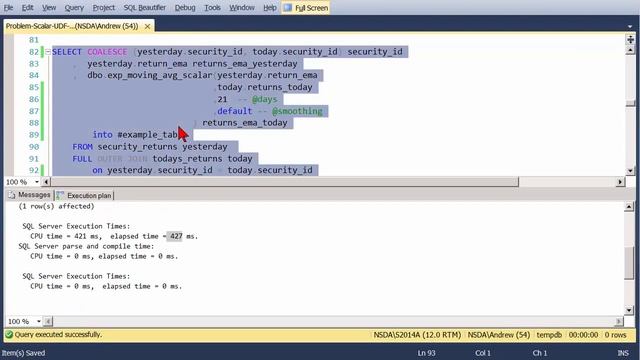Click line number 81 in the margin
Screen dimensions: 640x360
(34, 40)
